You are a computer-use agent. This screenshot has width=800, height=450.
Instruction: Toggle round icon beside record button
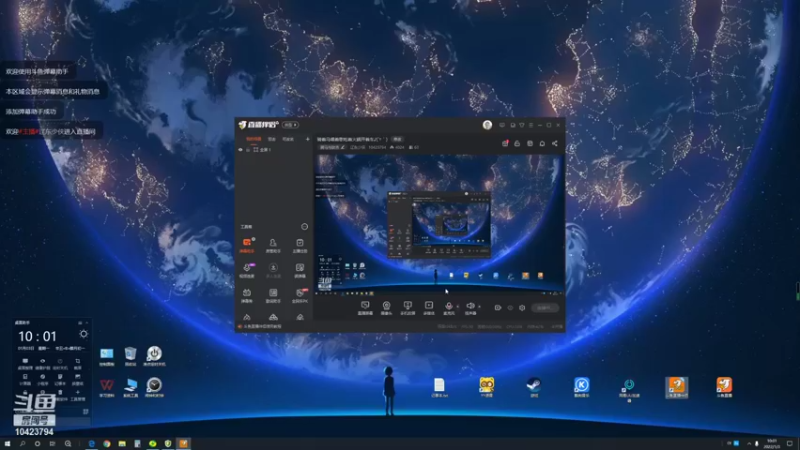click(x=510, y=308)
